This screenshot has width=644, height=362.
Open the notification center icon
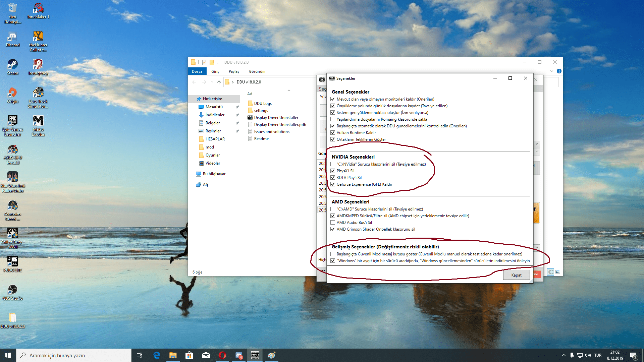click(633, 355)
